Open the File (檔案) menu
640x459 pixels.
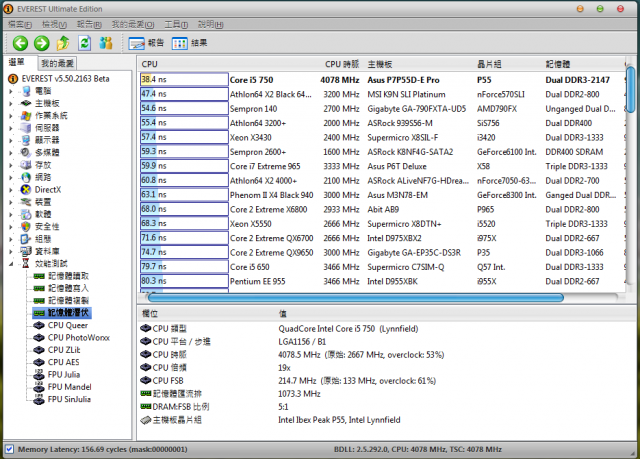pyautogui.click(x=20, y=24)
